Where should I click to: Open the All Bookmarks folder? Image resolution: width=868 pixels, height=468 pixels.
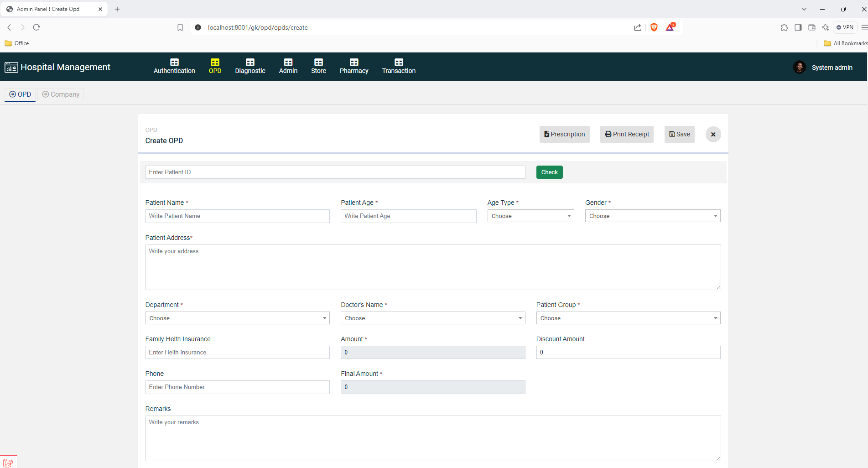[x=846, y=43]
